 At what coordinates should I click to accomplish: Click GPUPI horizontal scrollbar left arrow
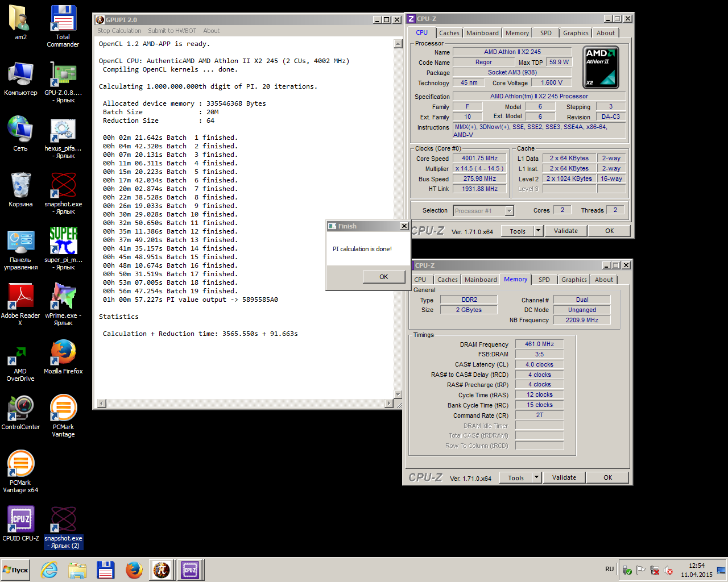[x=102, y=404]
